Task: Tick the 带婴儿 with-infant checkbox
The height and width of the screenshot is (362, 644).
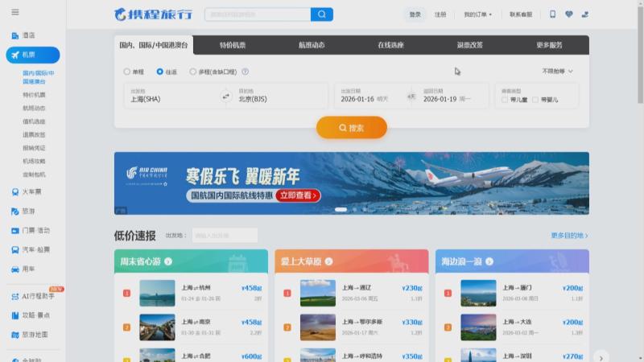Action: pyautogui.click(x=535, y=100)
